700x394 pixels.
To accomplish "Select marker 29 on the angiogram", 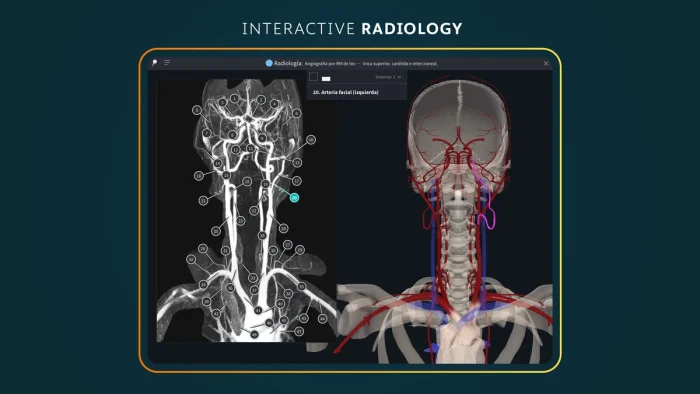I will coord(300,250).
